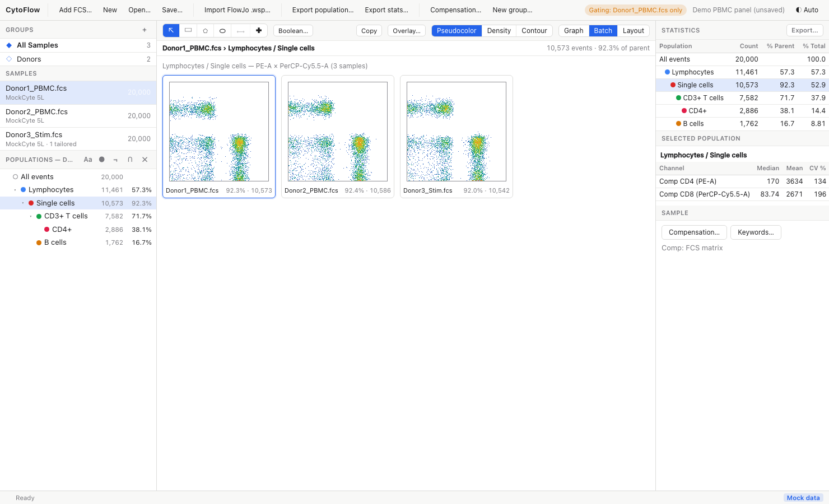
Task: Switch plot type to Pseudocolor
Action: [x=457, y=31]
